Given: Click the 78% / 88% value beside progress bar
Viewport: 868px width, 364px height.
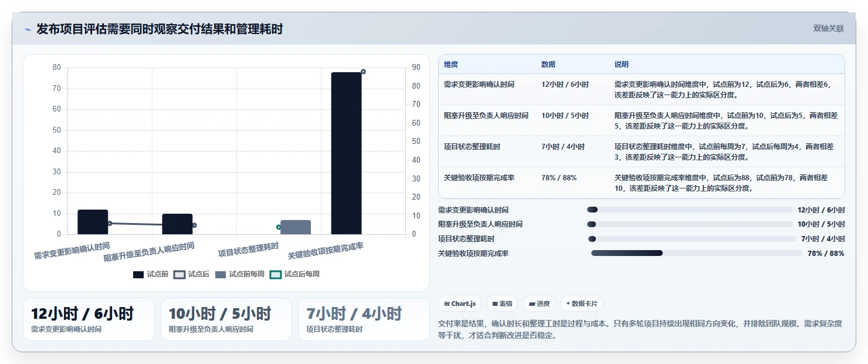Looking at the screenshot, I should pos(826,254).
